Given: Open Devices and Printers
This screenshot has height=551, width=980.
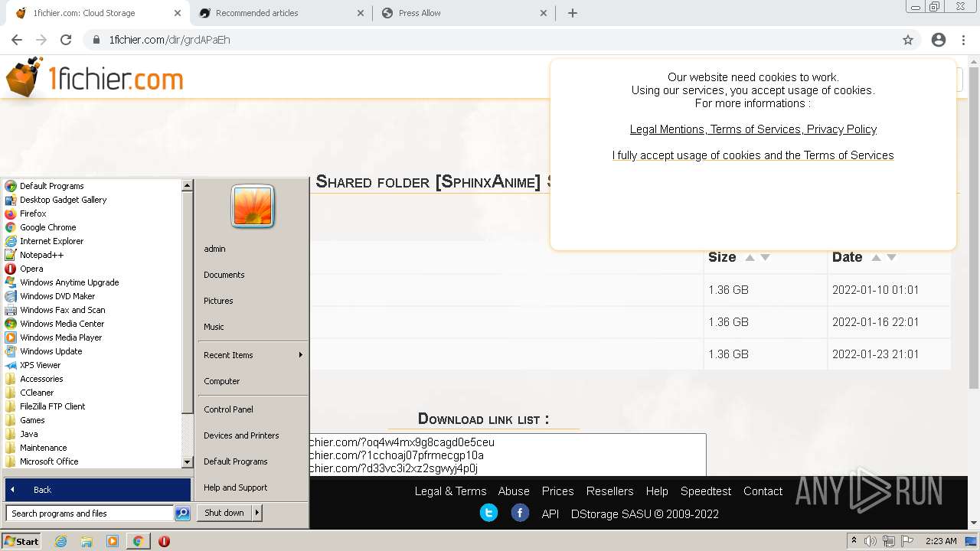Looking at the screenshot, I should 241,435.
